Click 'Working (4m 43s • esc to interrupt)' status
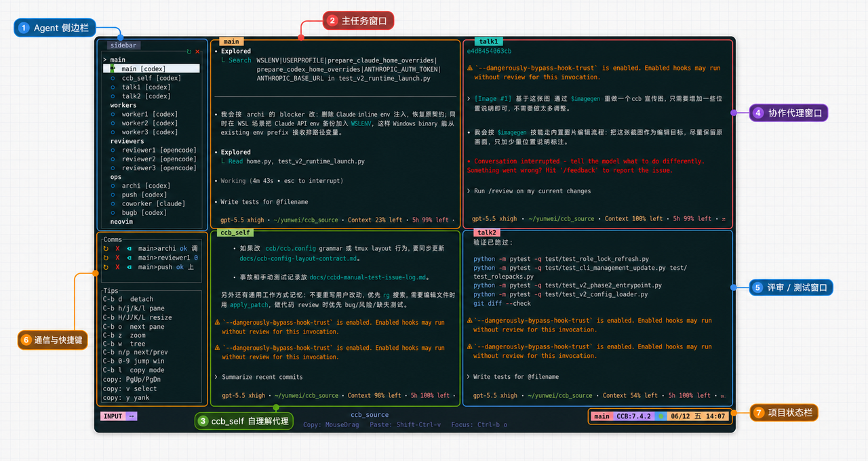Viewport: 868px width, 461px height. (x=282, y=181)
